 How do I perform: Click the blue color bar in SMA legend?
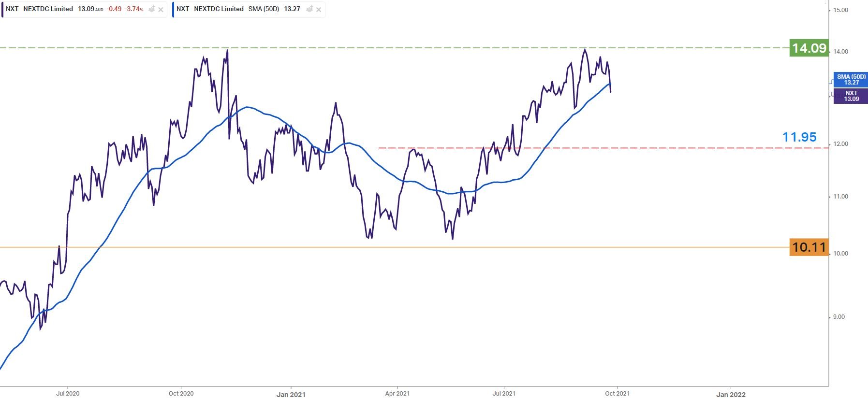click(173, 9)
